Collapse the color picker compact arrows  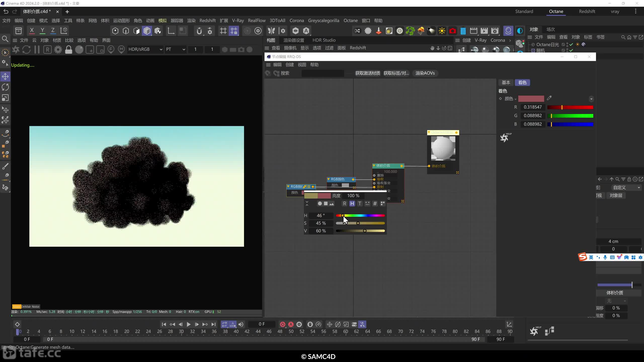[307, 204]
